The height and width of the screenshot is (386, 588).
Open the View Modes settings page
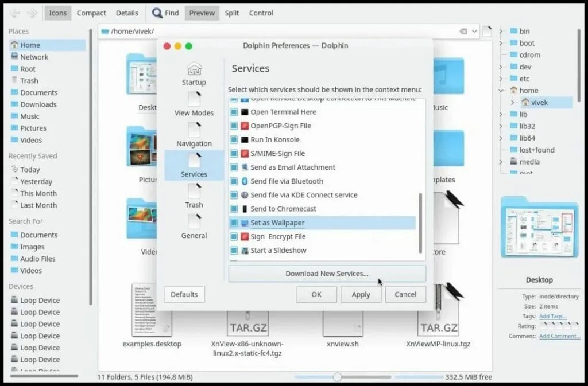pyautogui.click(x=194, y=104)
